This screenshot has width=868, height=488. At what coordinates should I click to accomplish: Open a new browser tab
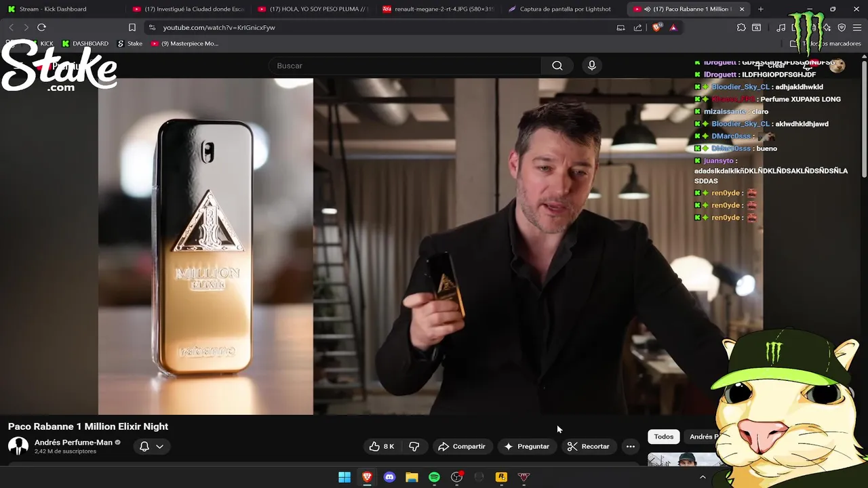pyautogui.click(x=761, y=9)
